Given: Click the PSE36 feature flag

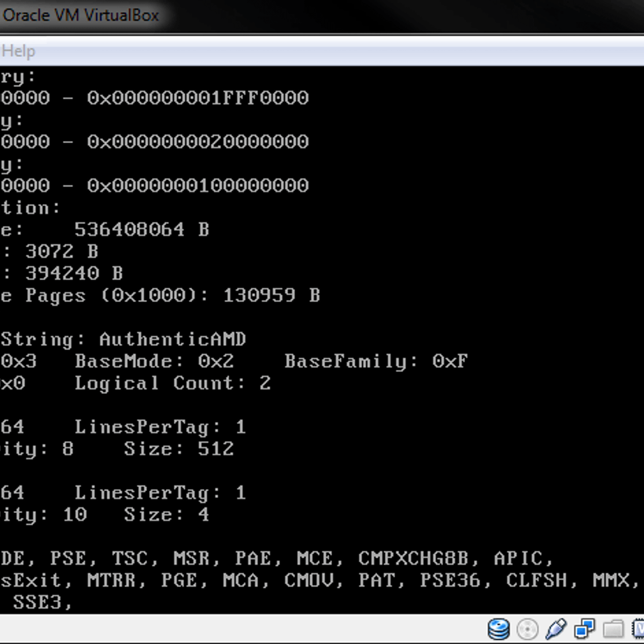Looking at the screenshot, I should (x=450, y=581).
